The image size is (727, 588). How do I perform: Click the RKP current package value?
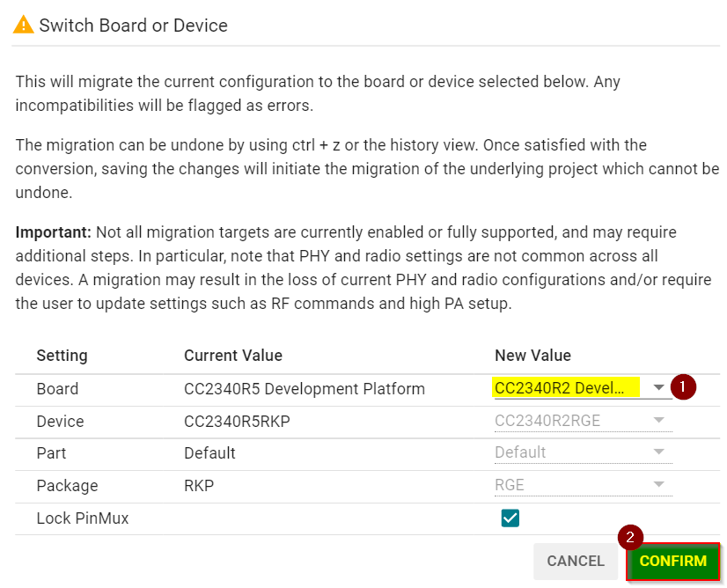tap(199, 485)
